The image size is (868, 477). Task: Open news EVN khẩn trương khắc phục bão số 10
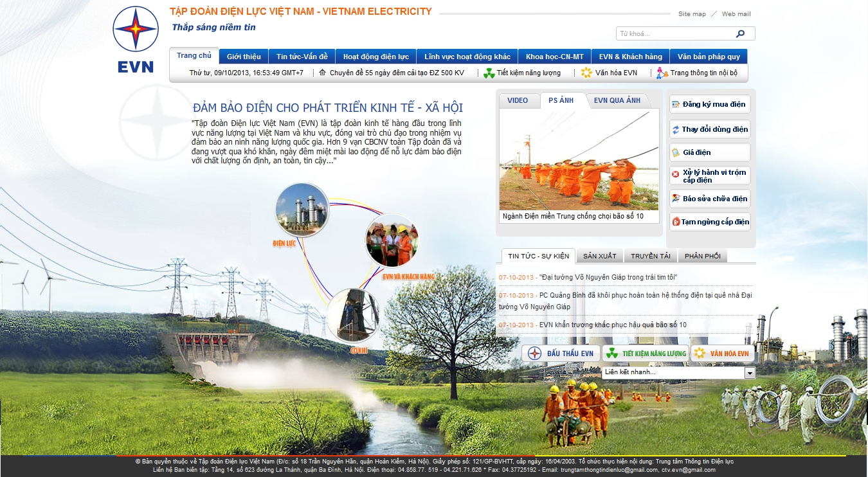point(613,325)
